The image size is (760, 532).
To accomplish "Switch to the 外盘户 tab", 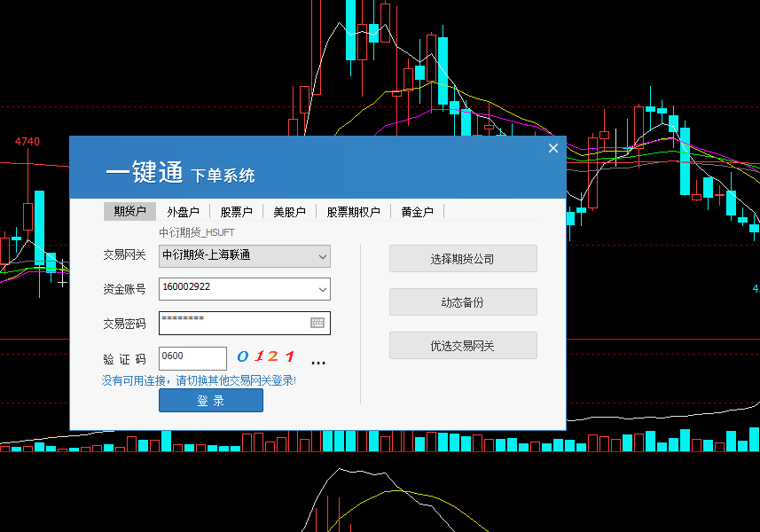I will pyautogui.click(x=184, y=212).
